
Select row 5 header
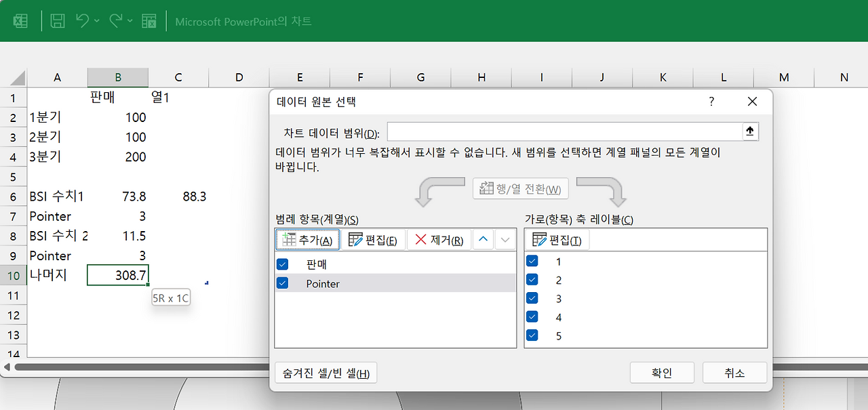tap(14, 176)
